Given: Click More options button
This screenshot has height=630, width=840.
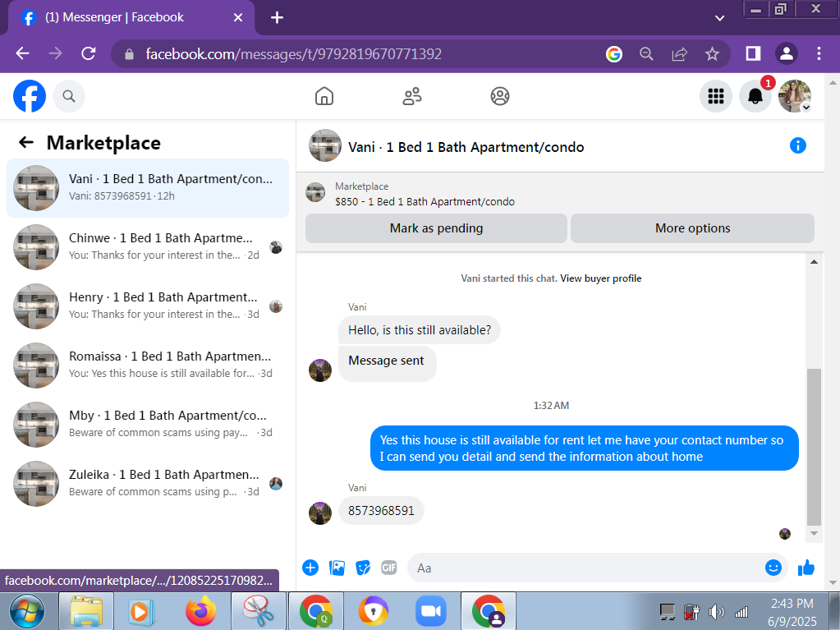Looking at the screenshot, I should [x=692, y=228].
